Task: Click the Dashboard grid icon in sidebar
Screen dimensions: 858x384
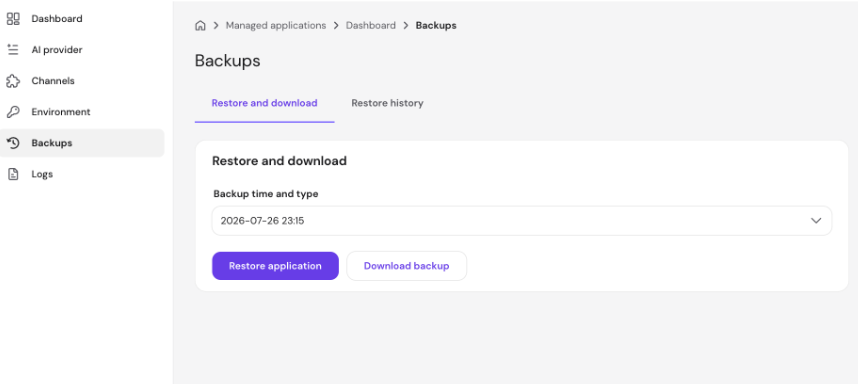Action: (x=13, y=19)
